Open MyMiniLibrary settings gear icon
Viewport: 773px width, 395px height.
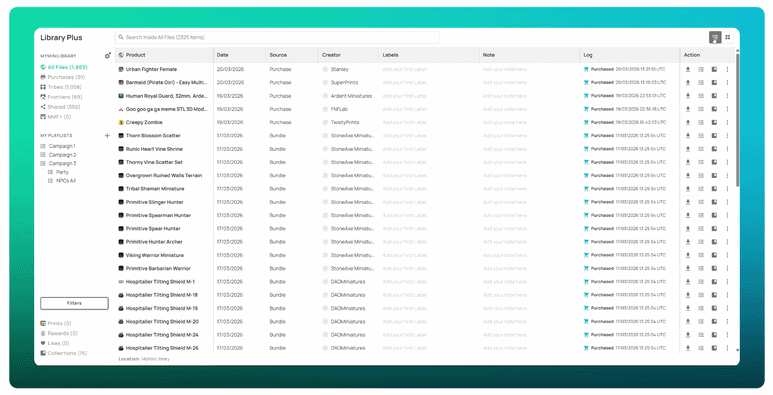107,56
